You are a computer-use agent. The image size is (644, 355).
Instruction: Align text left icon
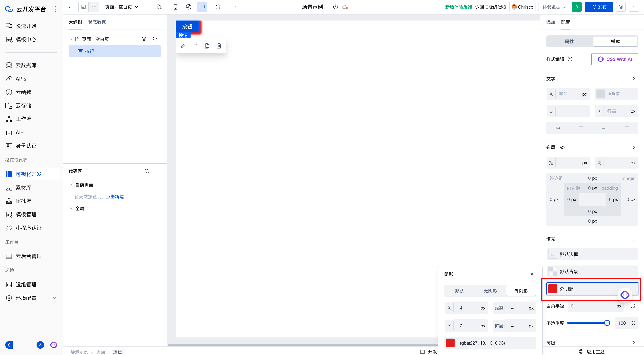coord(557,128)
